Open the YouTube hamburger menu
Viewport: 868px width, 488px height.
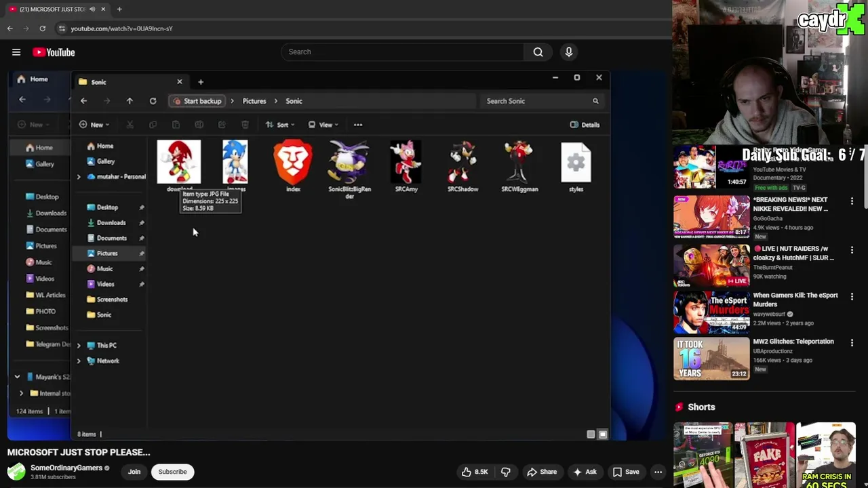click(16, 52)
